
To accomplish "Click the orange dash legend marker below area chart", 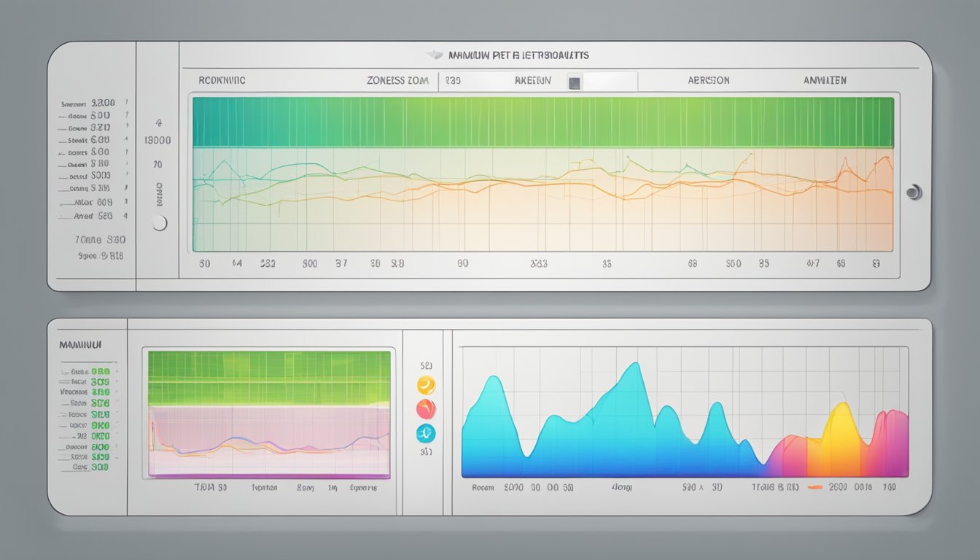I will tap(814, 487).
